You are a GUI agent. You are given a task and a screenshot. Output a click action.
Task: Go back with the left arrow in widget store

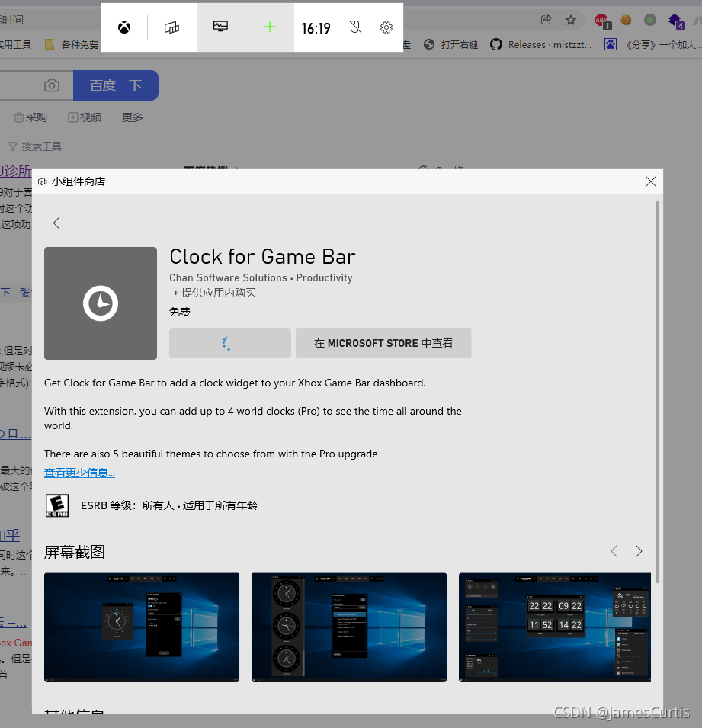pyautogui.click(x=56, y=223)
